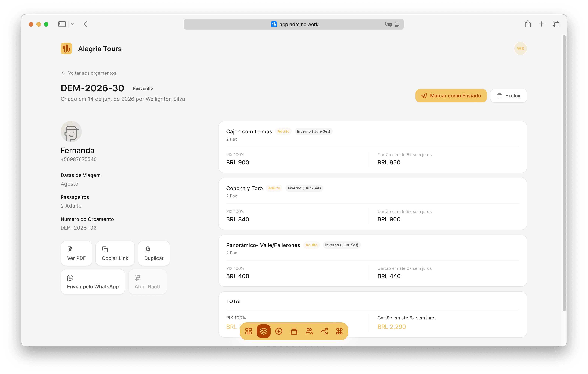Open the command key icon in dock

(339, 331)
